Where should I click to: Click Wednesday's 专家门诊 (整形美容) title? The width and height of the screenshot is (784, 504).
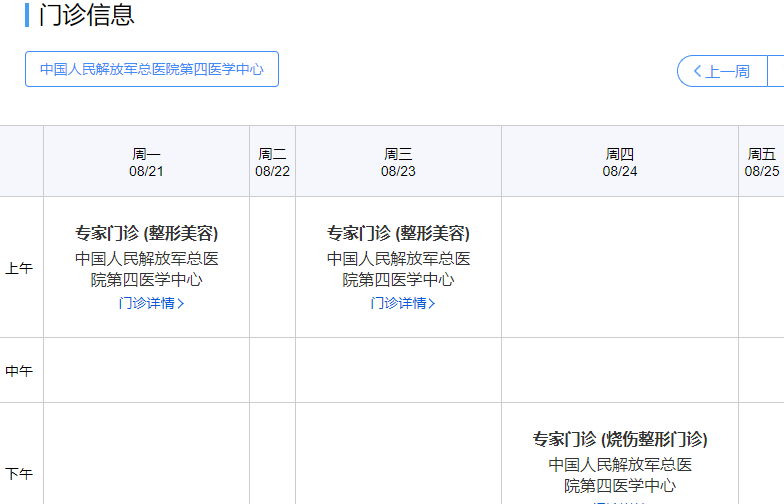coord(398,233)
